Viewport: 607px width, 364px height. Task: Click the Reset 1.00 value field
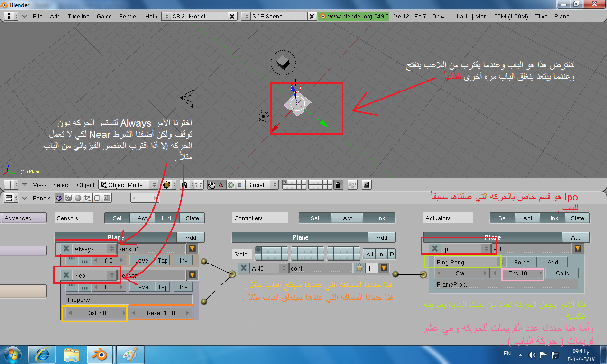(161, 313)
